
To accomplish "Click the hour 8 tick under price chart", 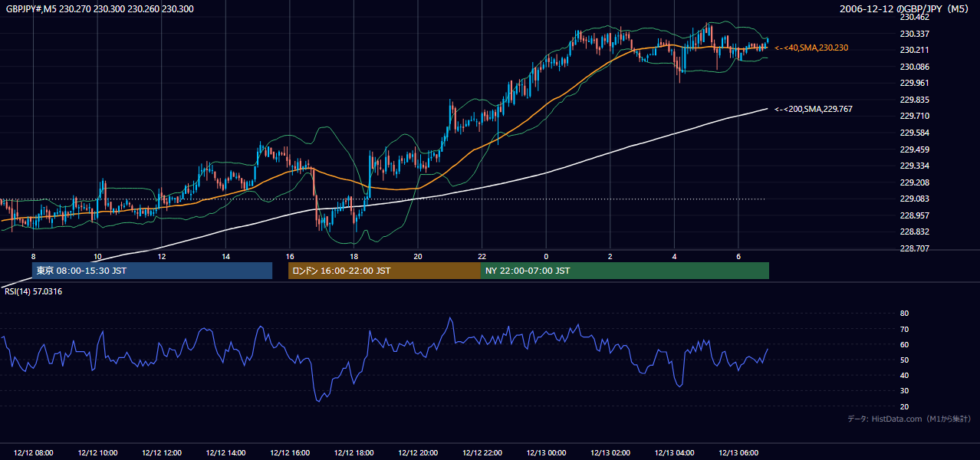I will [33, 256].
